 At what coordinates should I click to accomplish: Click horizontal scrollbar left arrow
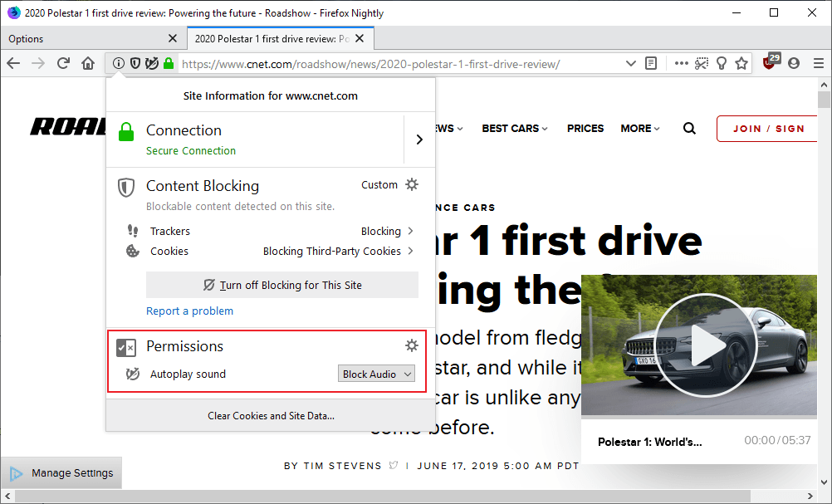coord(7,496)
